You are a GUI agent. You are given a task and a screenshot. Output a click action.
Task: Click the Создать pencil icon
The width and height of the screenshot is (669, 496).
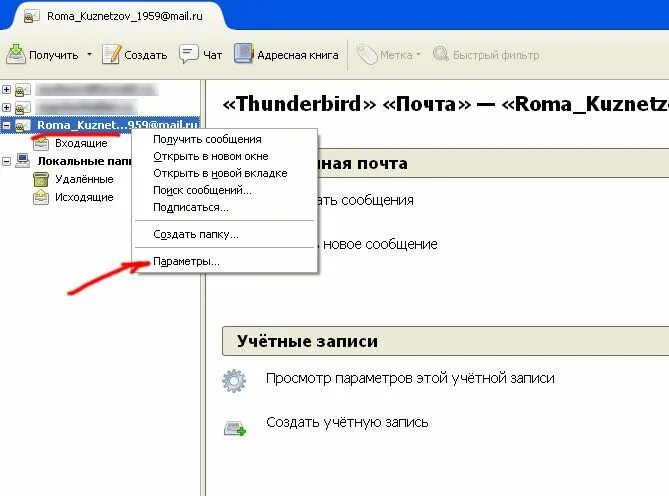tap(112, 54)
